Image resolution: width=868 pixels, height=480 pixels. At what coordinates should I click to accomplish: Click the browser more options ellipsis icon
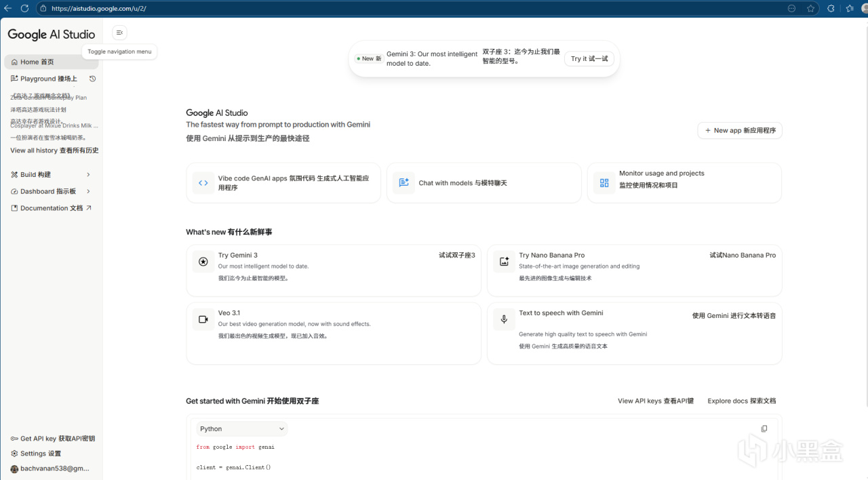tap(791, 8)
